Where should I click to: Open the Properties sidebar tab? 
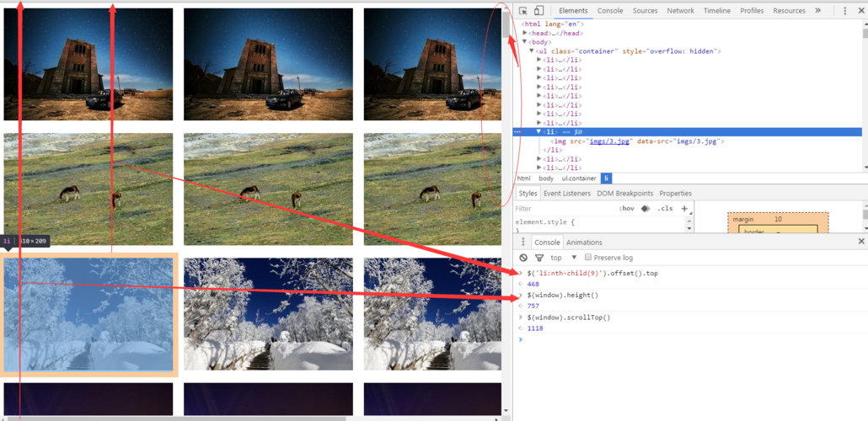pyautogui.click(x=675, y=193)
